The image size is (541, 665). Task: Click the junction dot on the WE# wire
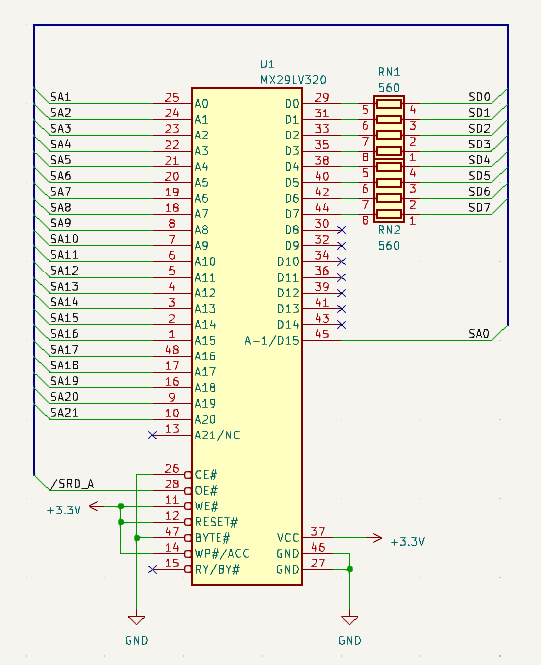(121, 506)
